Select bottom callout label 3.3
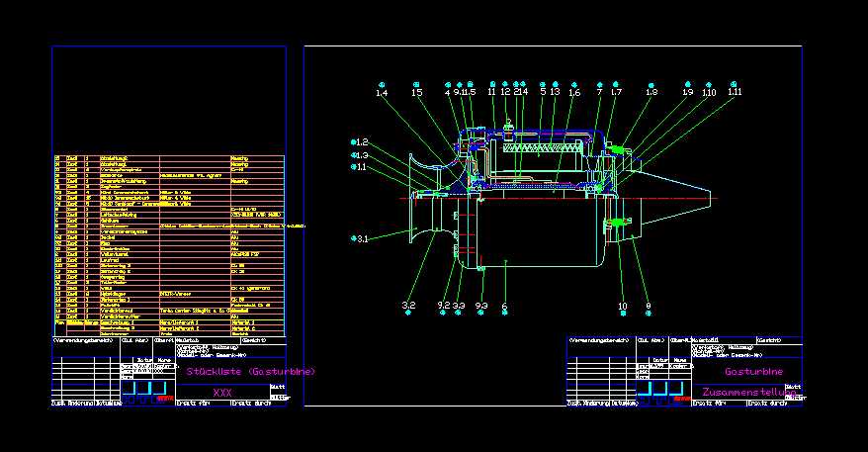Screen dimensions: 868x452 click(x=459, y=306)
